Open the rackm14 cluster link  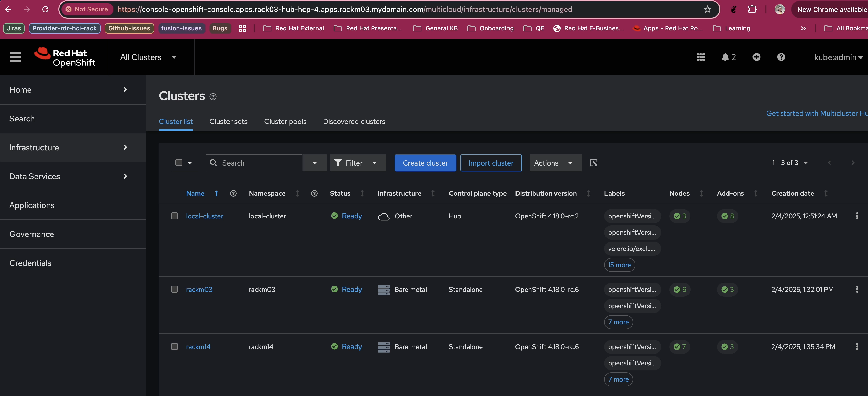tap(198, 346)
